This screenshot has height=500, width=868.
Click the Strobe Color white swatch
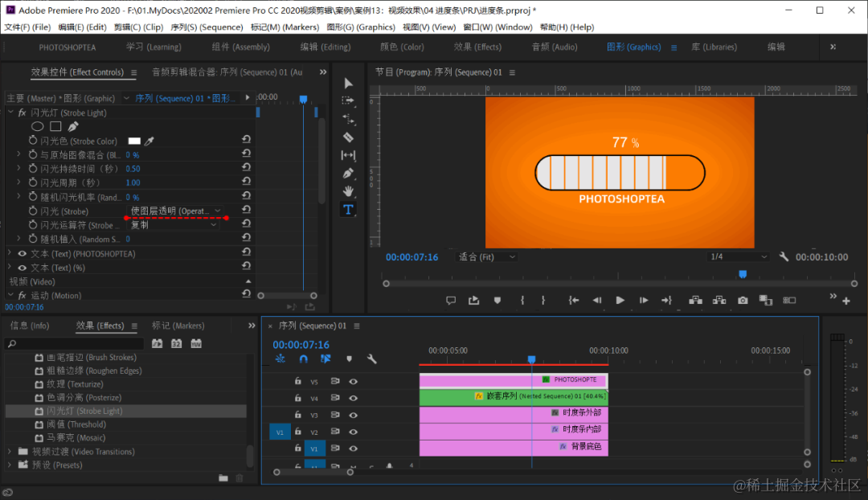point(134,141)
